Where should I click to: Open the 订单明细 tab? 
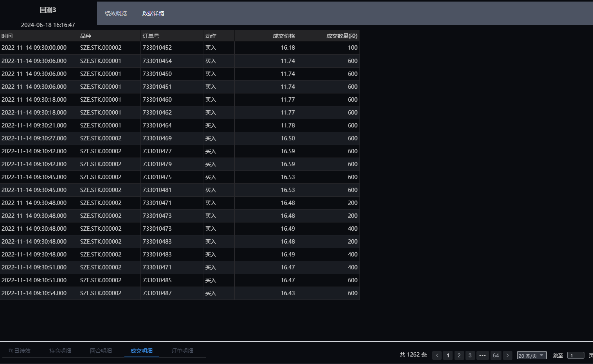[182, 351]
